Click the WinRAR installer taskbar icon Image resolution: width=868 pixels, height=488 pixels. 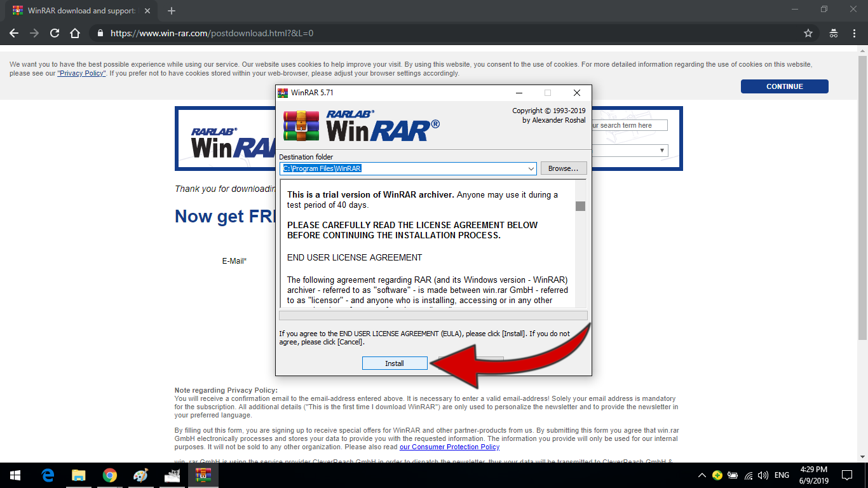pos(203,475)
